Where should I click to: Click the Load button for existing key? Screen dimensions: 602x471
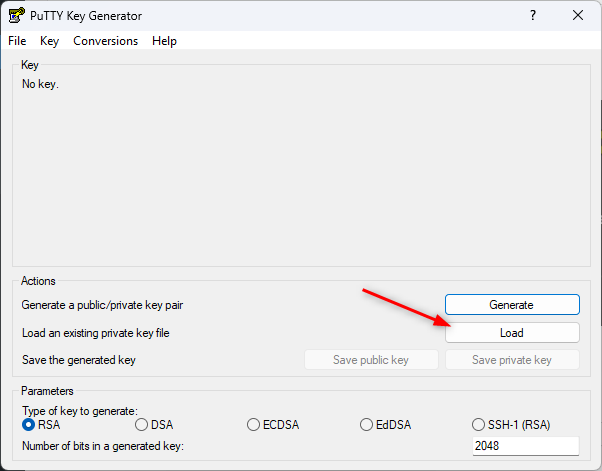point(512,332)
